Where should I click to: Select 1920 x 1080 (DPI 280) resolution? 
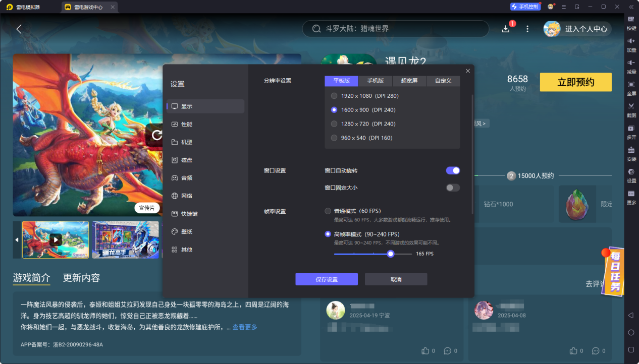pos(365,96)
